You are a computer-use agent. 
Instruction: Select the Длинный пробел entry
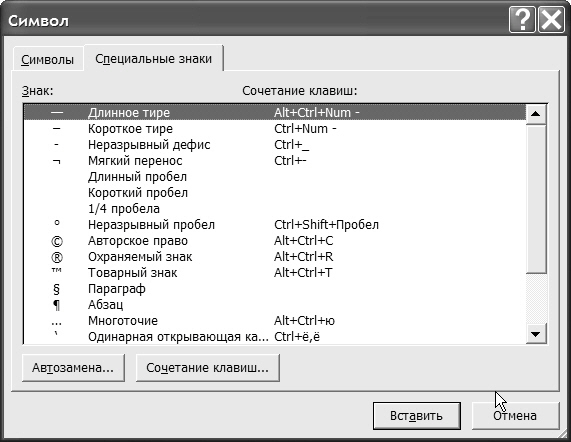point(275,177)
